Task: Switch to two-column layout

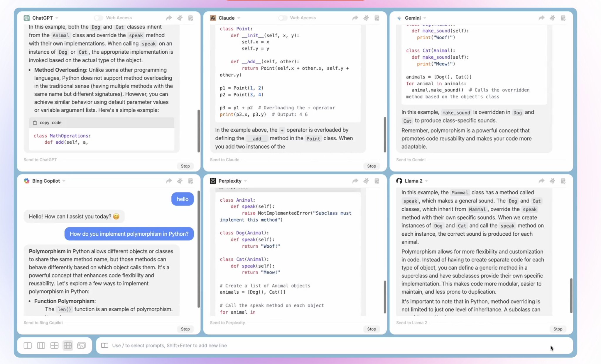Action: [x=28, y=346]
